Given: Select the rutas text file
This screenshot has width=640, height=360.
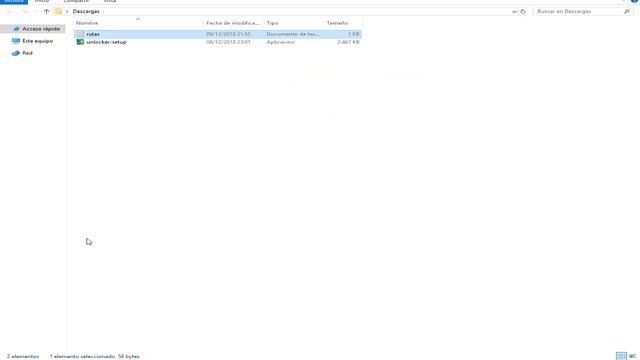Looking at the screenshot, I should coord(218,34).
